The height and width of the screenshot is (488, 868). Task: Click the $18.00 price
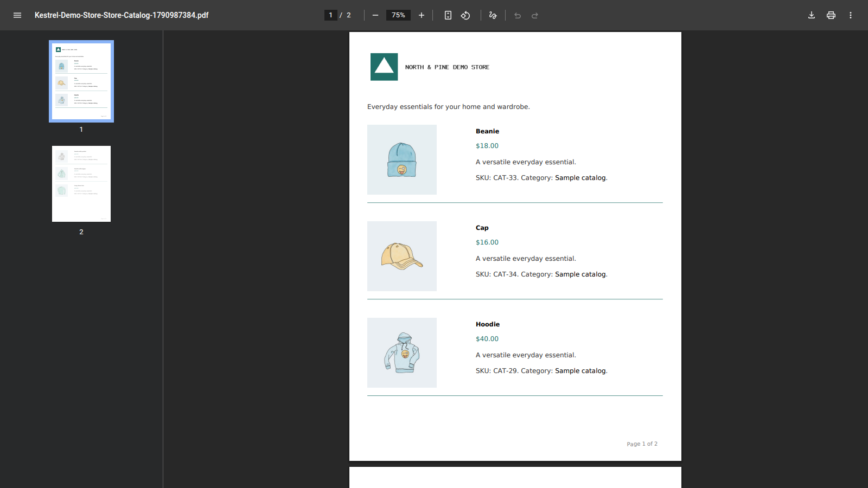(x=487, y=146)
